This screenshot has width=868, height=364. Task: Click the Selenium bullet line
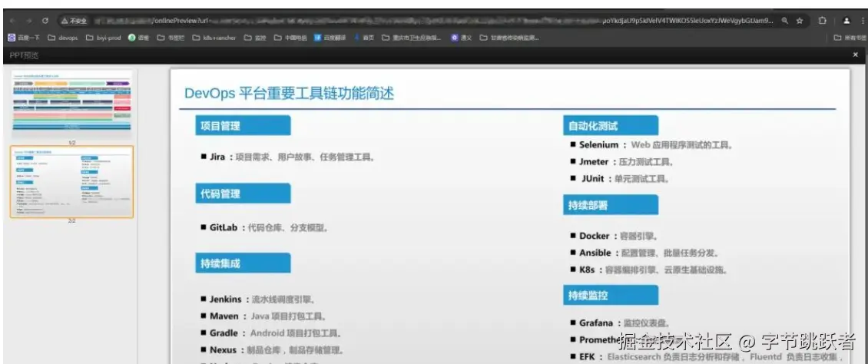coord(651,145)
